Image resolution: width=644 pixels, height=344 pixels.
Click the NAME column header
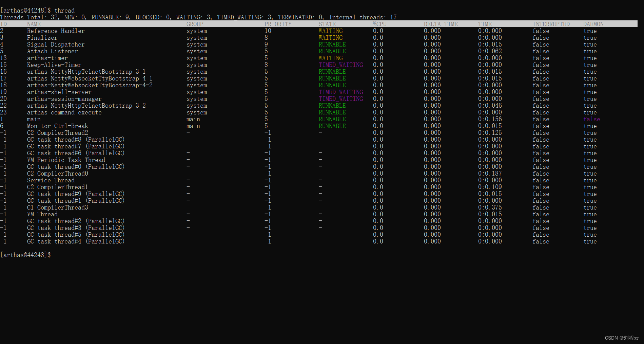pyautogui.click(x=34, y=24)
